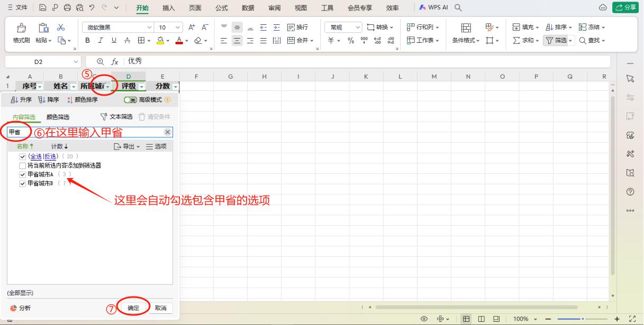Switch to Normal view in status bar
Screen dimensions: 644x325
pyautogui.click(x=466, y=319)
